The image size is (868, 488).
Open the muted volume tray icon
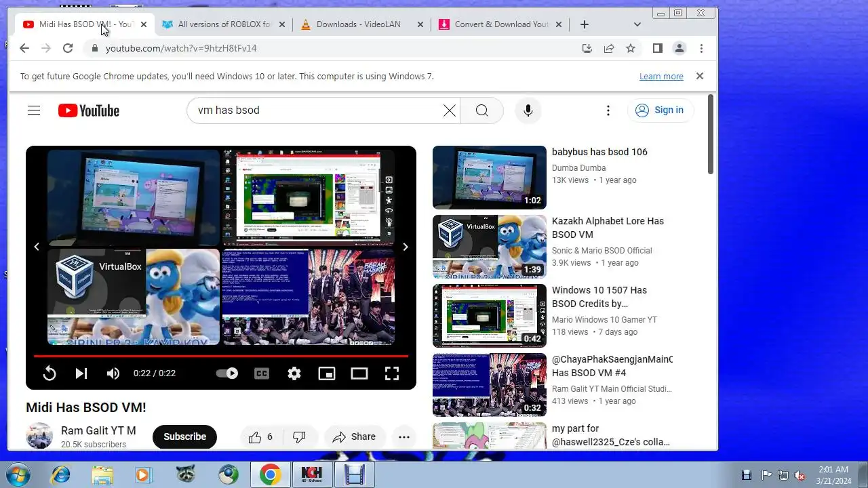800,475
